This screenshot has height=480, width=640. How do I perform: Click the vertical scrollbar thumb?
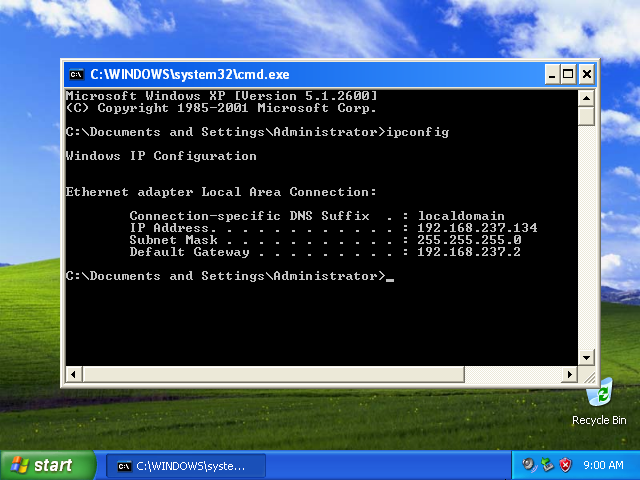586,116
